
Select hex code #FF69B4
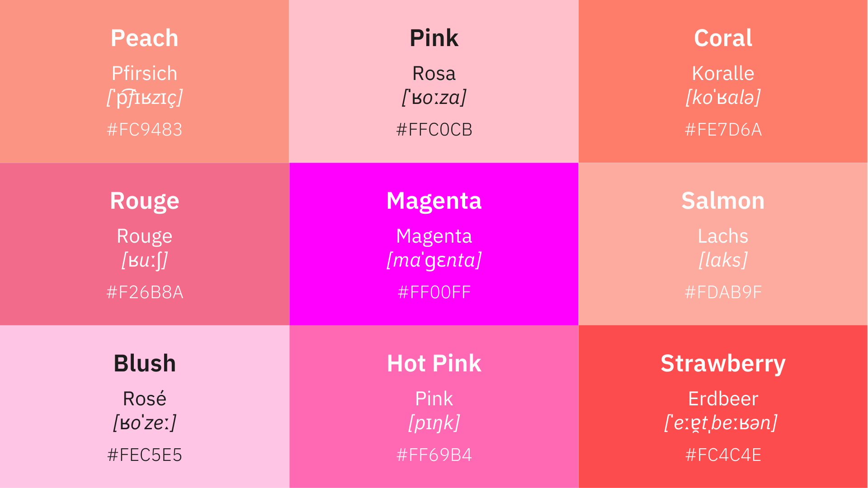click(434, 455)
